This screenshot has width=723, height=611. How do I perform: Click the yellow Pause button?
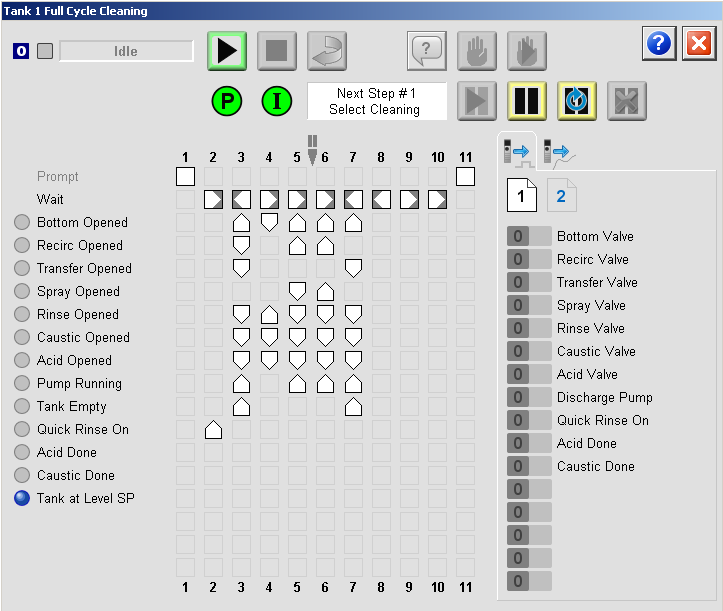pos(527,101)
